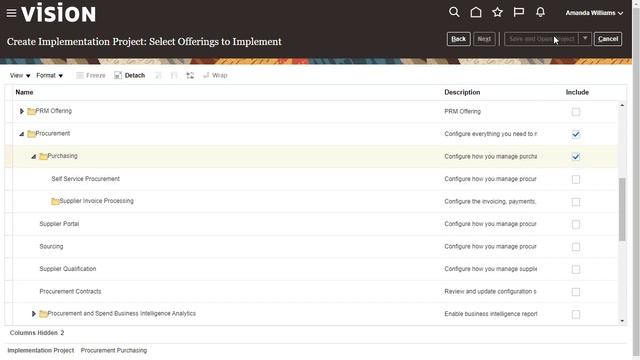The image size is (640, 360).
Task: Click the PRM Offering folder icon
Action: [x=31, y=111]
